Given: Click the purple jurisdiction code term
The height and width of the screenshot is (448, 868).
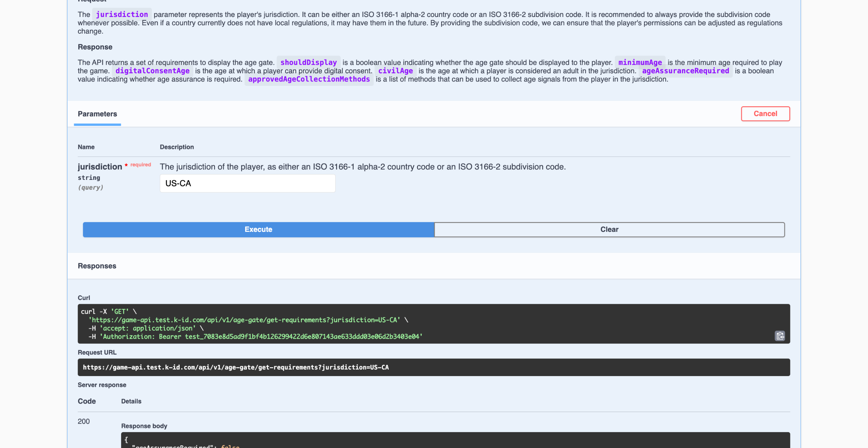Looking at the screenshot, I should point(122,15).
